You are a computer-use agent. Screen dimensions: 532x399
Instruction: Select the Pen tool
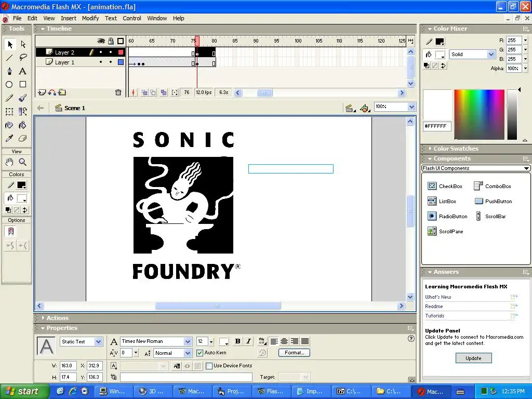pos(9,71)
